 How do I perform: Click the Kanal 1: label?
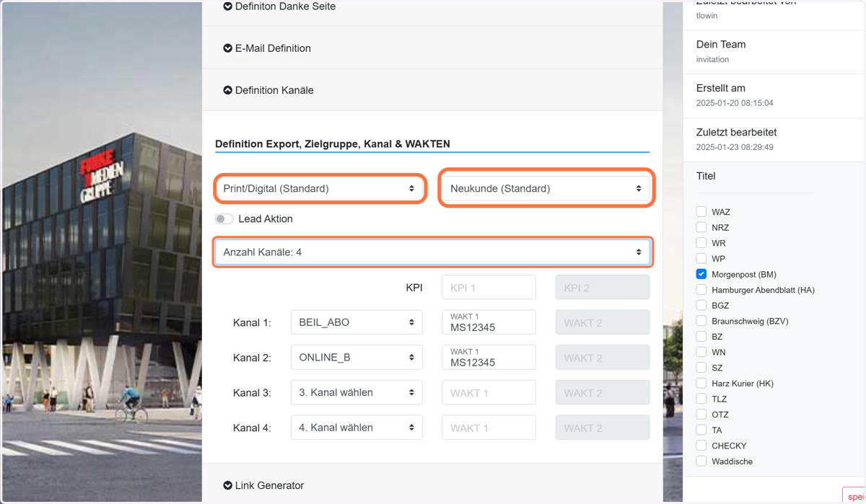coord(252,322)
